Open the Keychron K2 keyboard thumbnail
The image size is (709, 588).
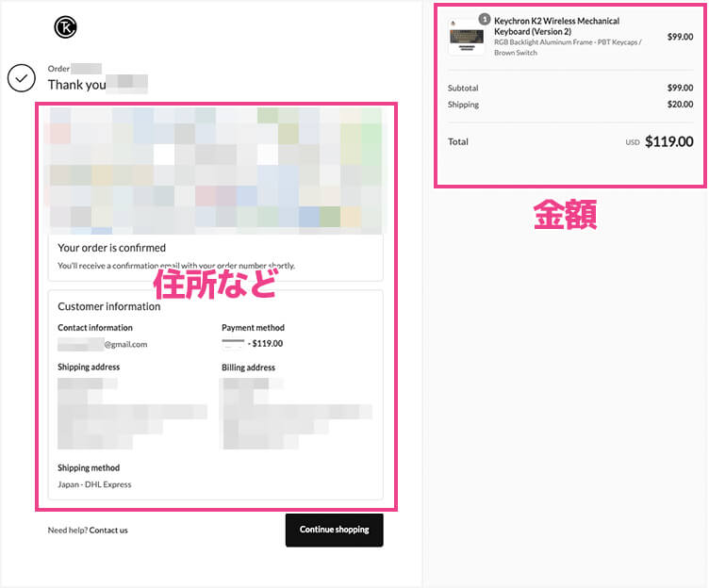coord(466,37)
